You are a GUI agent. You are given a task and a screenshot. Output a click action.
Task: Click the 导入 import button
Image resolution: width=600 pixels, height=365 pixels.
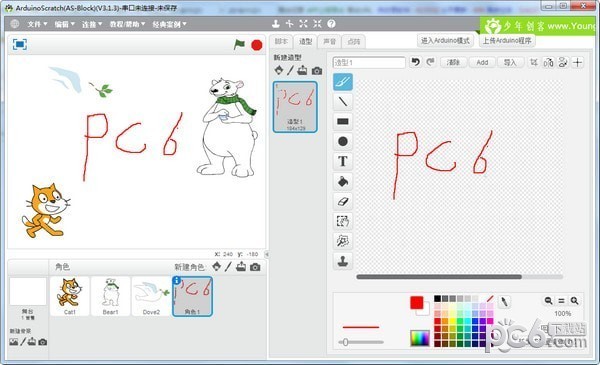(510, 62)
